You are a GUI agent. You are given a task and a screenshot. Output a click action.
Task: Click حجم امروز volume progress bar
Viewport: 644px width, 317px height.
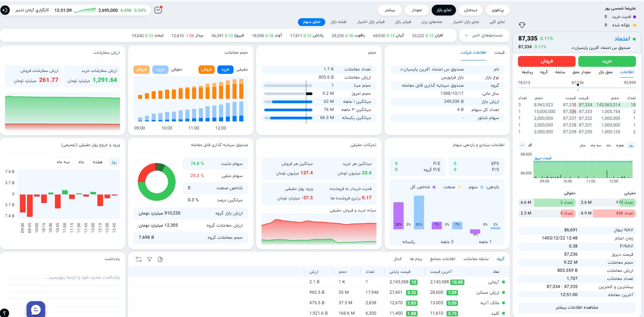coord(288,94)
